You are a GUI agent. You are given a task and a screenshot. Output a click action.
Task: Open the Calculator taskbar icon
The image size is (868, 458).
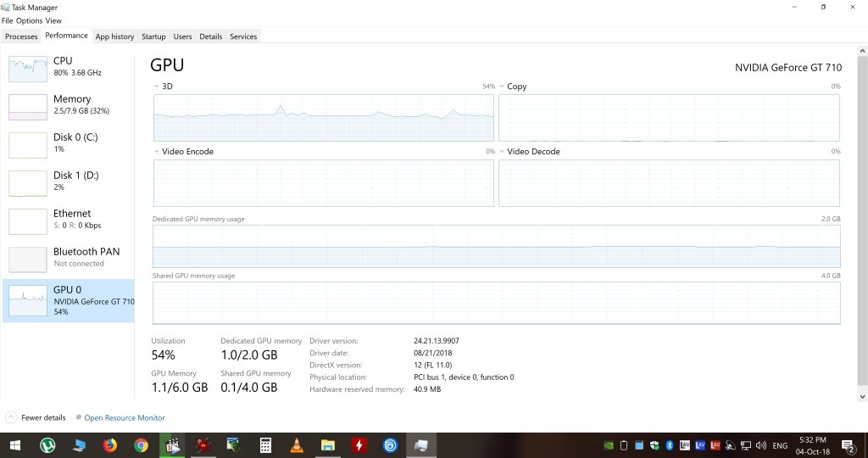(x=265, y=445)
